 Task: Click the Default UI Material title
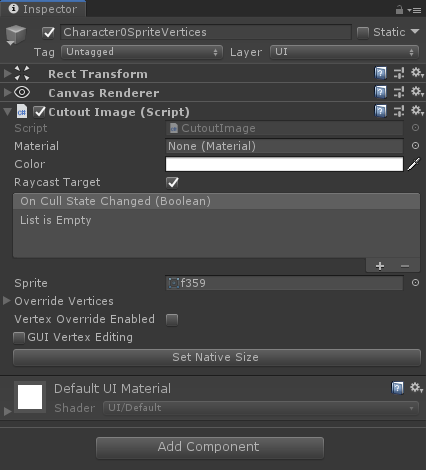coord(112,389)
